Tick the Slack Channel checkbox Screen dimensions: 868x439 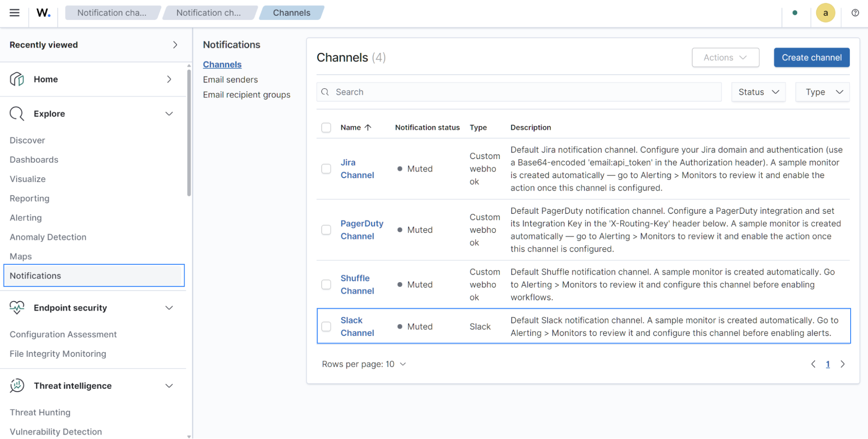(326, 326)
